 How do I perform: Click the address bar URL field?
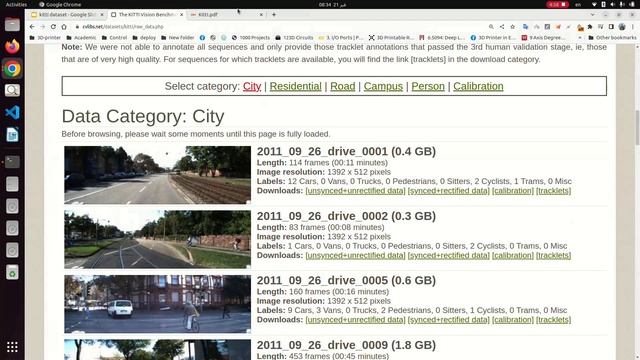278,27
